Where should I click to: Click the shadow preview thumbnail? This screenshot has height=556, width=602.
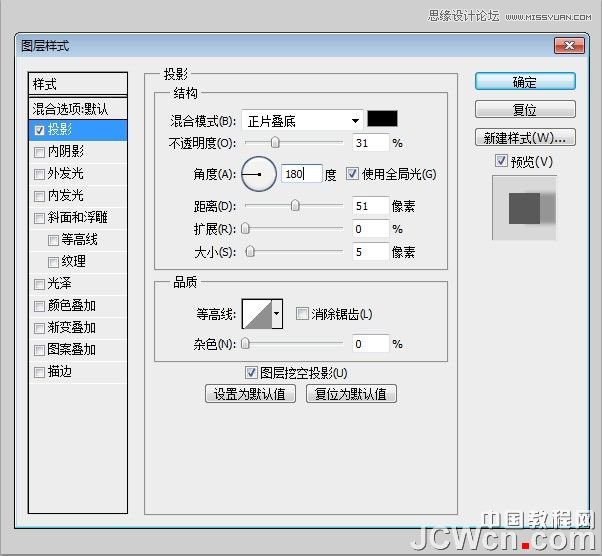(x=524, y=208)
